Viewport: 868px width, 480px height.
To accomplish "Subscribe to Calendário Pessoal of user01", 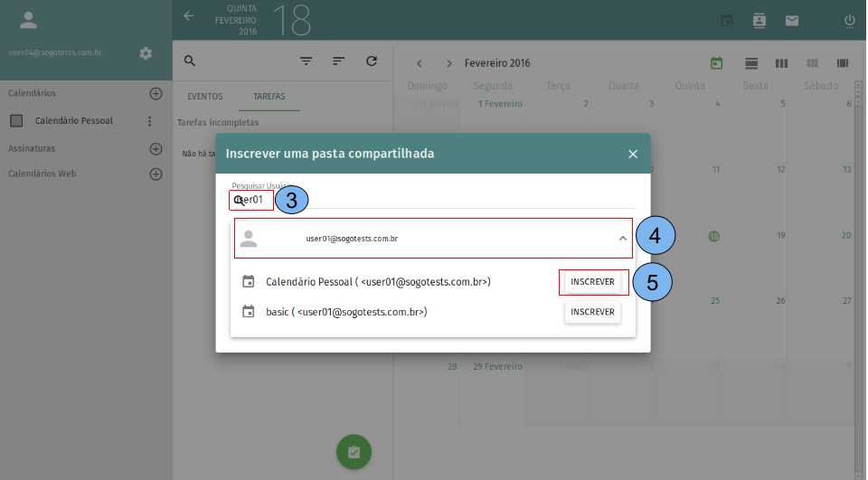I will [592, 282].
